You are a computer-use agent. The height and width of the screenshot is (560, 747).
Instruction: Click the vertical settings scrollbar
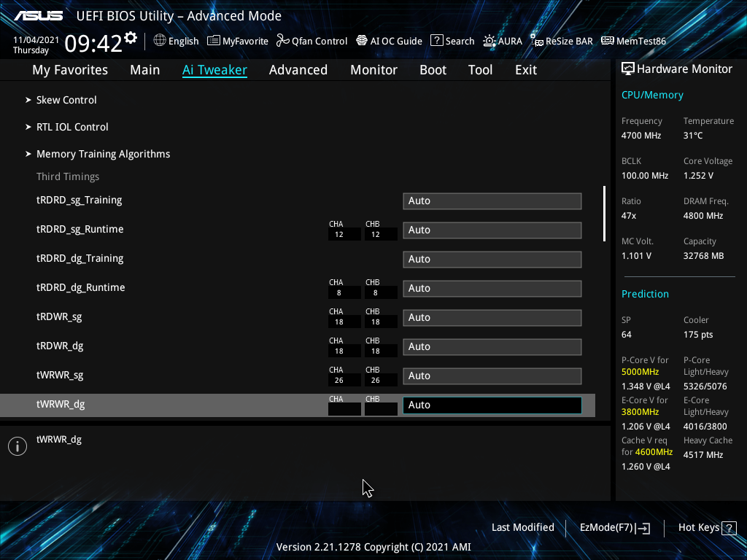[x=604, y=214]
